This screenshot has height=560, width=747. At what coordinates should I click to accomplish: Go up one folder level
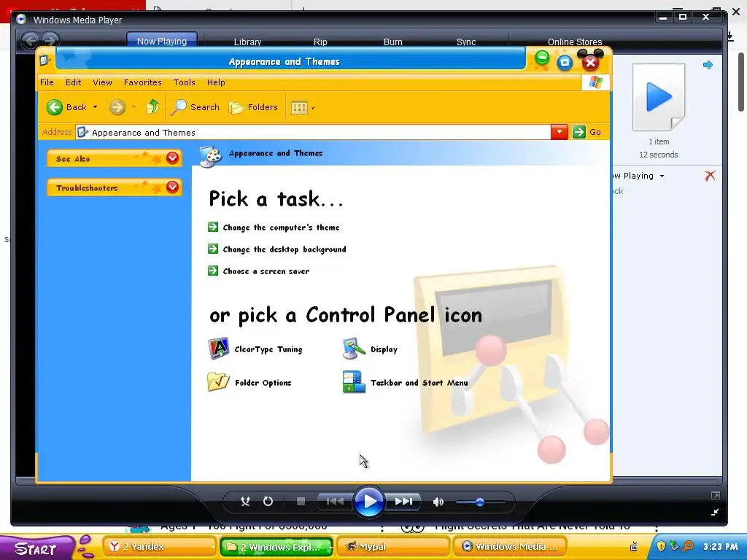(x=152, y=106)
